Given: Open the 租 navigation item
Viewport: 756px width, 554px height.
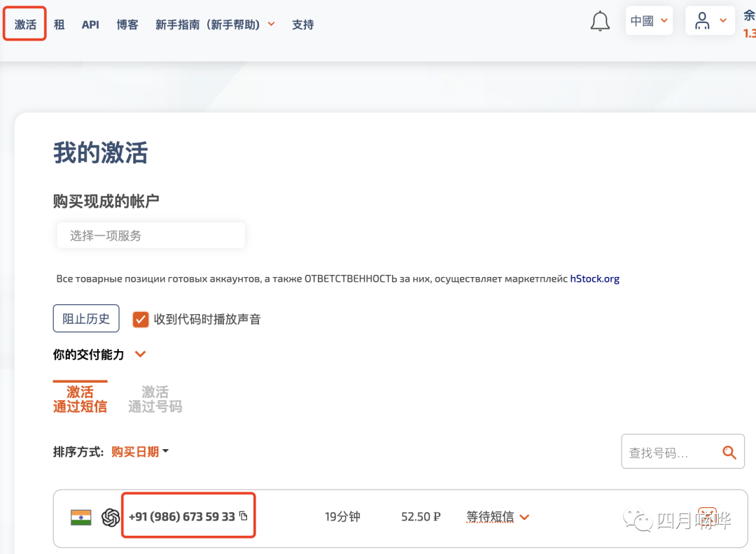Looking at the screenshot, I should coord(59,24).
